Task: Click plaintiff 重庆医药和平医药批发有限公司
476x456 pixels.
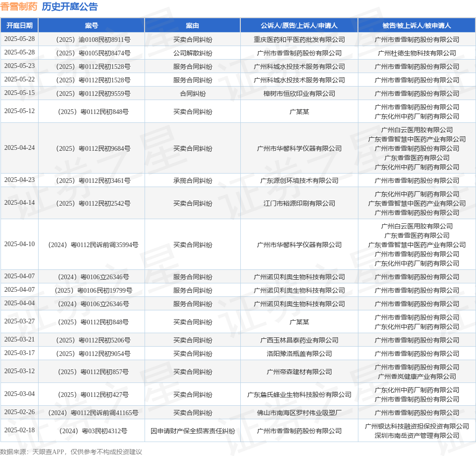Action: 299,40
